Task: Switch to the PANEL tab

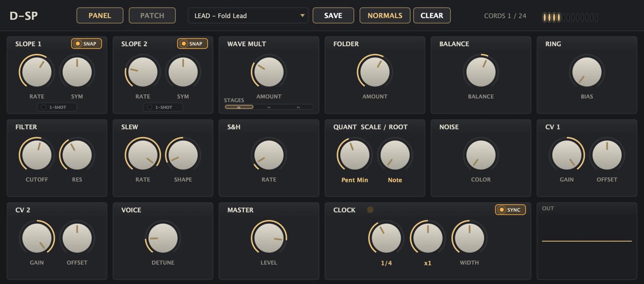Action: (100, 15)
